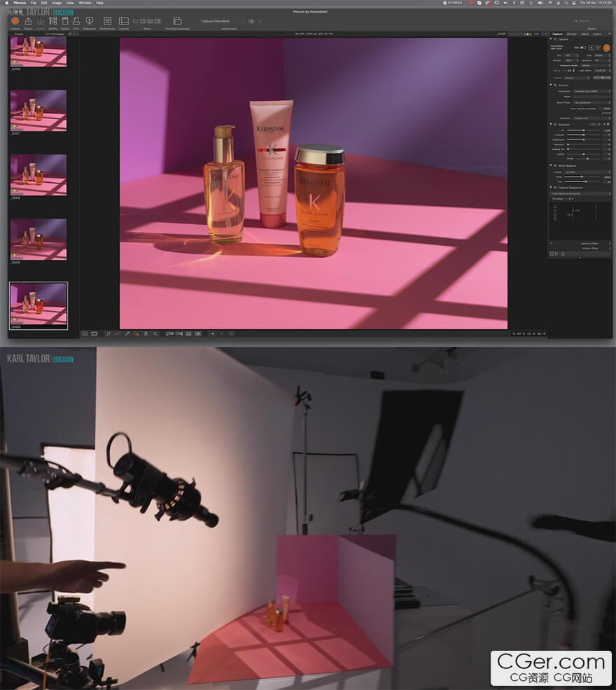Open the Image menu
The height and width of the screenshot is (690, 616).
coord(57,3)
